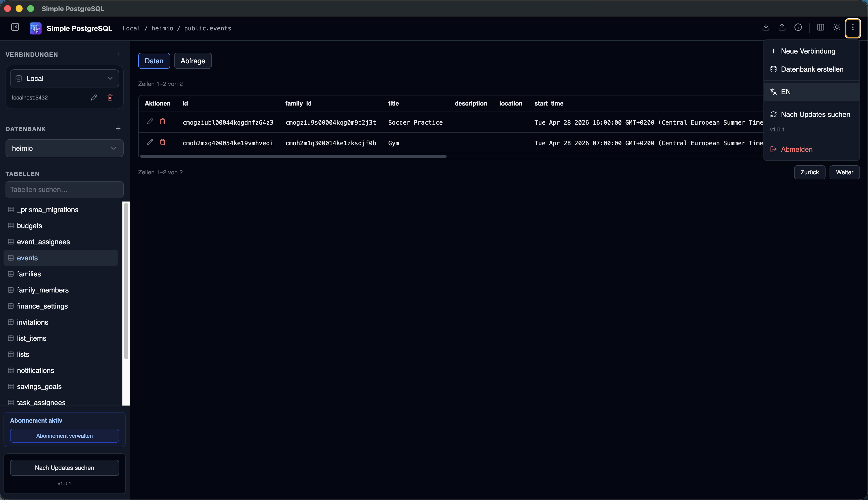Click the start_time column header
868x500 pixels.
pyautogui.click(x=549, y=103)
